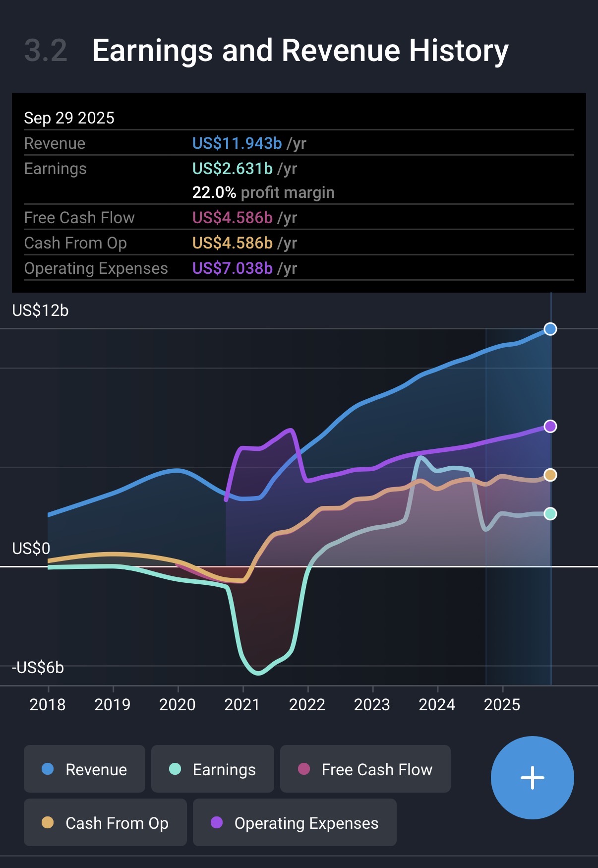Click the Sep 29 2025 tooltip date

(69, 118)
